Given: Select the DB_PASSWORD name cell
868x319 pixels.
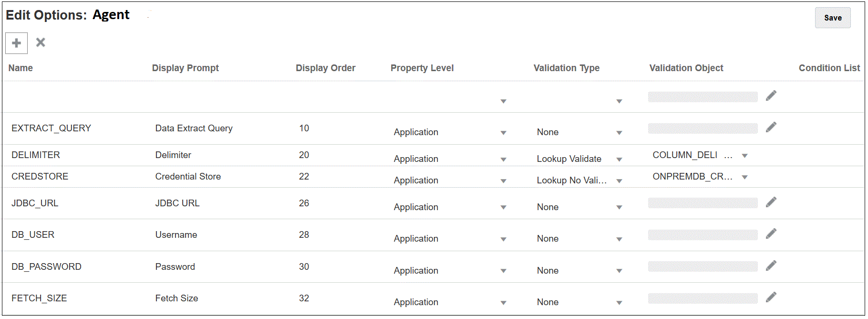Looking at the screenshot, I should coord(46,266).
